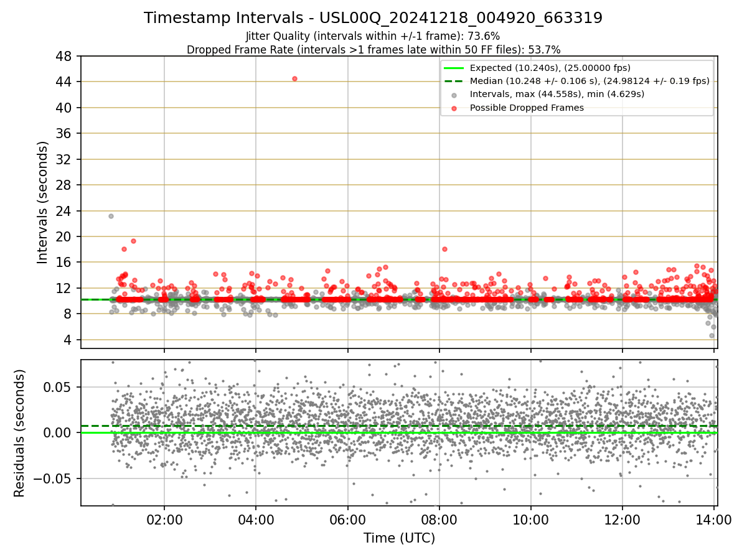The width and height of the screenshot is (747, 560).
Task: Click the '12:00' x-axis tick label
Action: [622, 519]
